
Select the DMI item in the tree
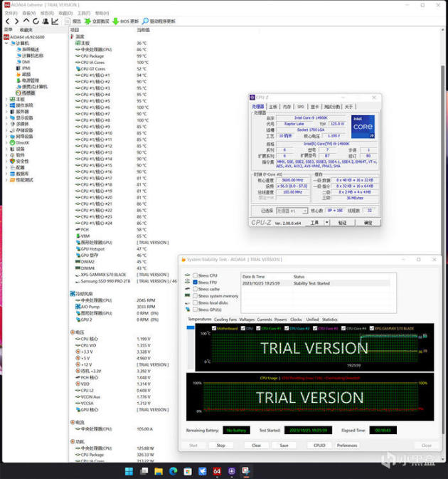coord(23,62)
